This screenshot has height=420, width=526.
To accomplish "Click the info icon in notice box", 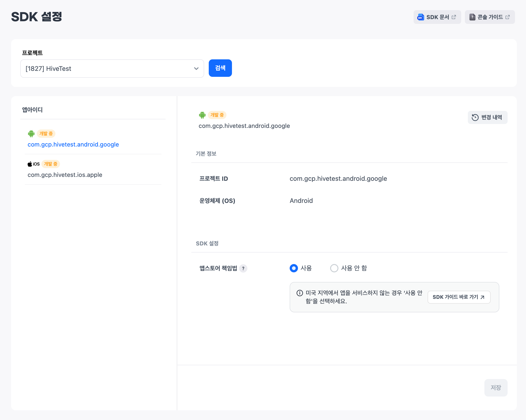I will point(300,293).
